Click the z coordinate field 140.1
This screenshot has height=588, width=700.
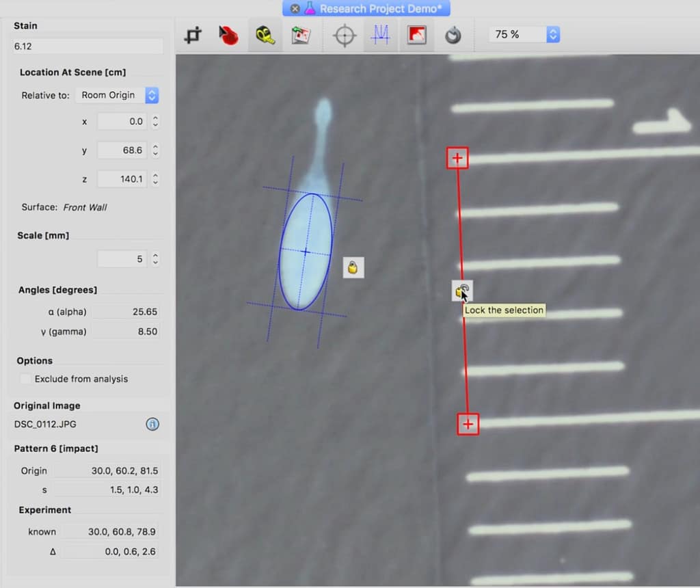[x=122, y=179]
